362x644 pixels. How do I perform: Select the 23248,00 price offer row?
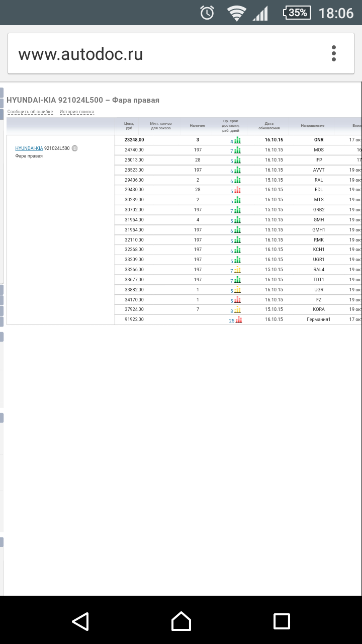pyautogui.click(x=134, y=140)
